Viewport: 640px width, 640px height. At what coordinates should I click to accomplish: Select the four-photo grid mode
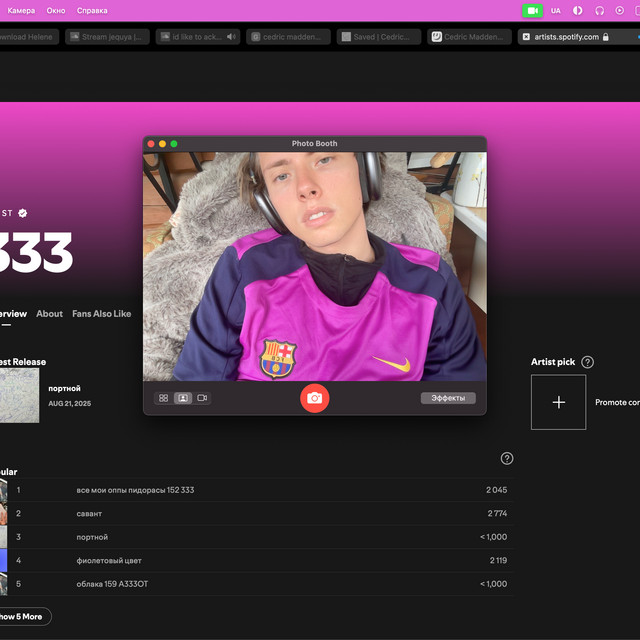tap(163, 398)
